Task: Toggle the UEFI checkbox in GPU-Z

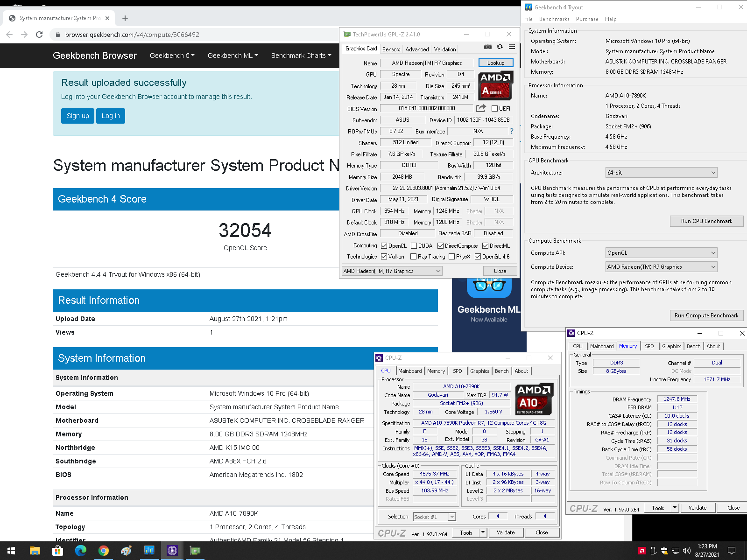Action: (494, 109)
